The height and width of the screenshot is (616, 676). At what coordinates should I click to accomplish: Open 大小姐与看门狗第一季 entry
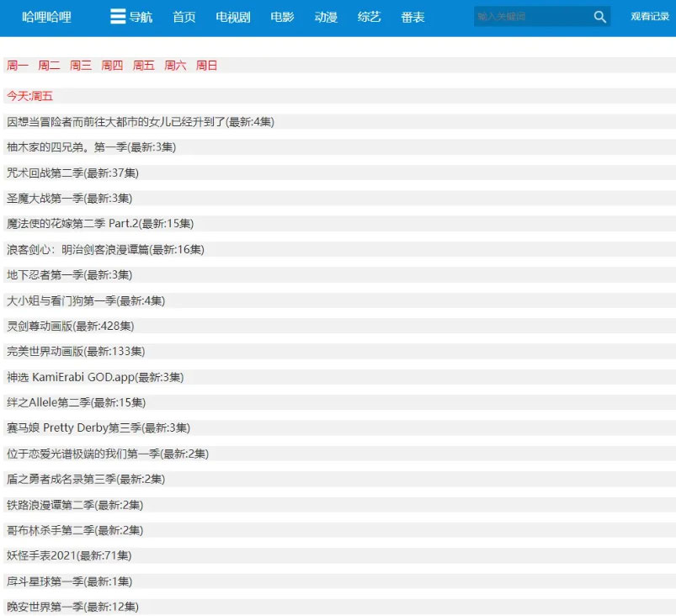pos(86,301)
